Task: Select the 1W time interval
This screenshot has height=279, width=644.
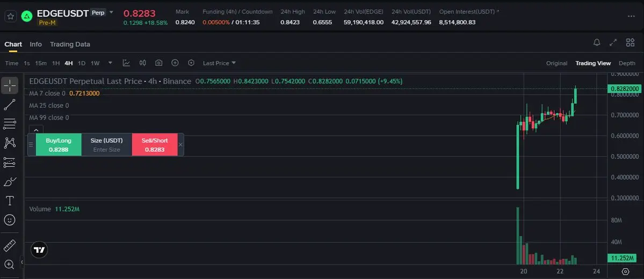Action: click(95, 63)
